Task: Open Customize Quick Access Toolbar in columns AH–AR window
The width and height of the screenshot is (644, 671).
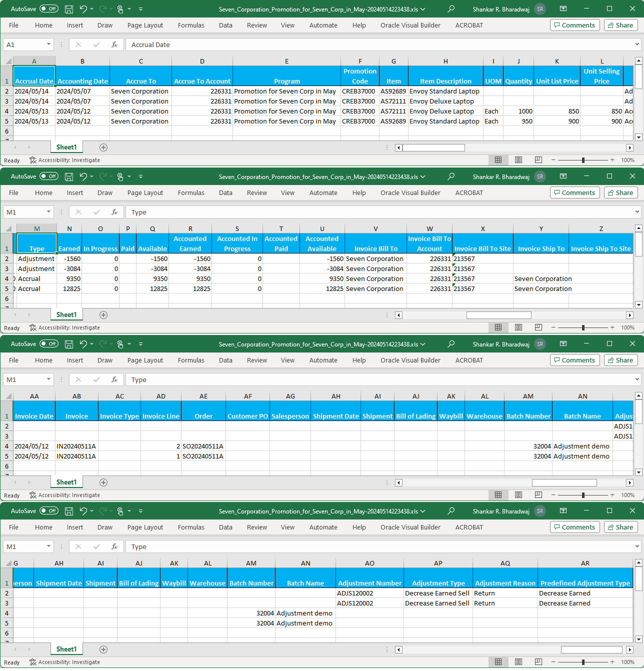Action: 140,511
